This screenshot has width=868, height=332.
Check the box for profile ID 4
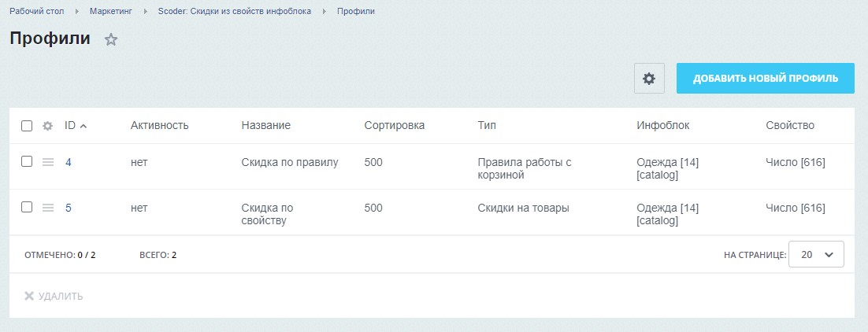27,161
